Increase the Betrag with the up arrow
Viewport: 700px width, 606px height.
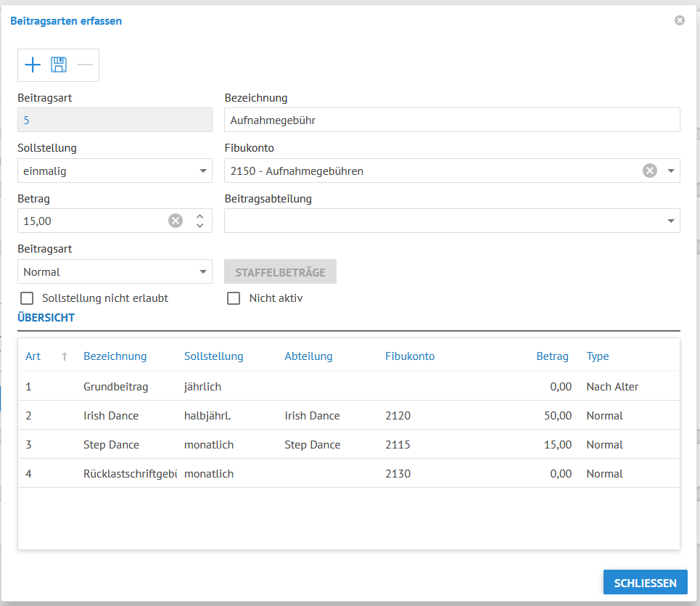coord(200,216)
